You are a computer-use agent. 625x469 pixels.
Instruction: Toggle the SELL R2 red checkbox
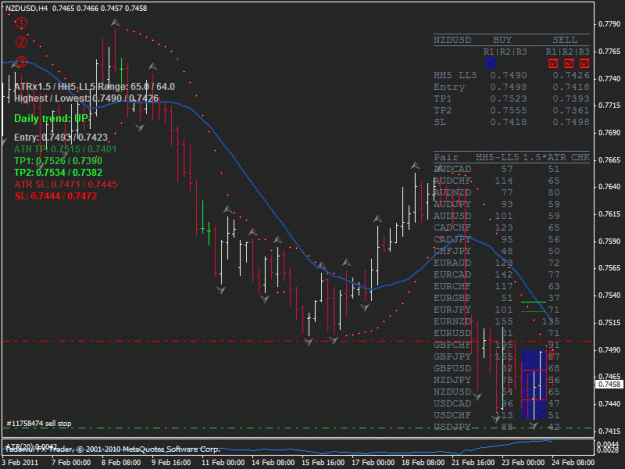(x=569, y=63)
